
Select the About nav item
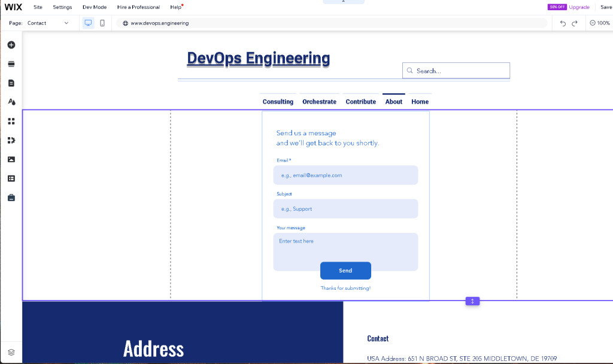pyautogui.click(x=394, y=102)
